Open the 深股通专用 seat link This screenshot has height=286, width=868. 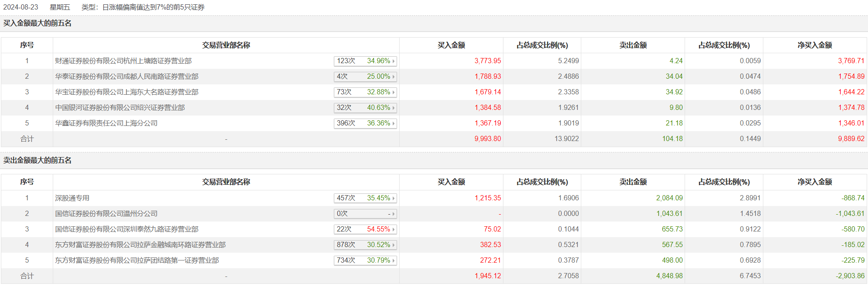(72, 198)
